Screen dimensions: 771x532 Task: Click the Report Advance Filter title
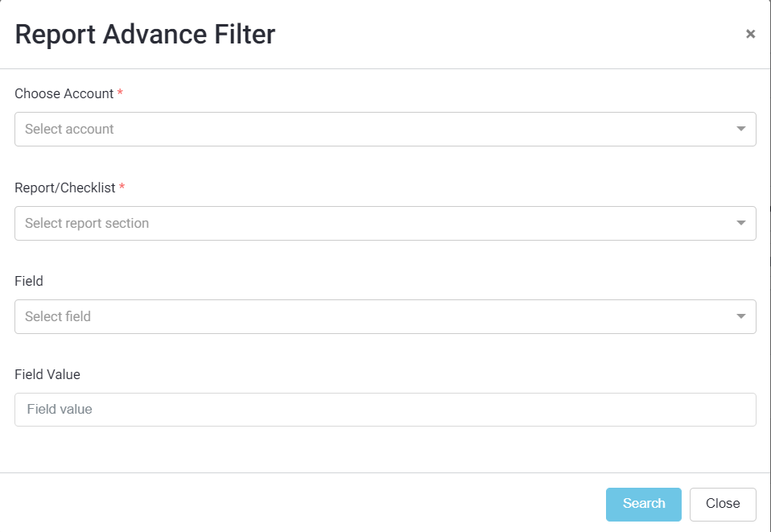pyautogui.click(x=145, y=35)
